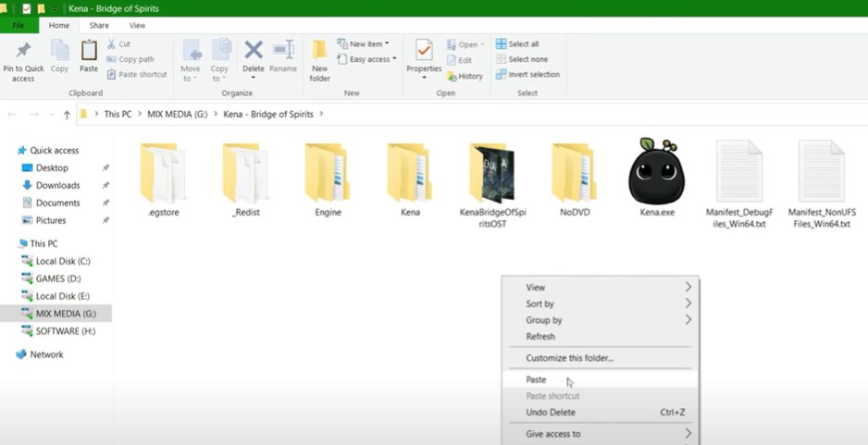Expand chevron after Kena - Bridge of Spirits breadcrumb
Viewport: 868px width, 445px height.
pyautogui.click(x=322, y=114)
